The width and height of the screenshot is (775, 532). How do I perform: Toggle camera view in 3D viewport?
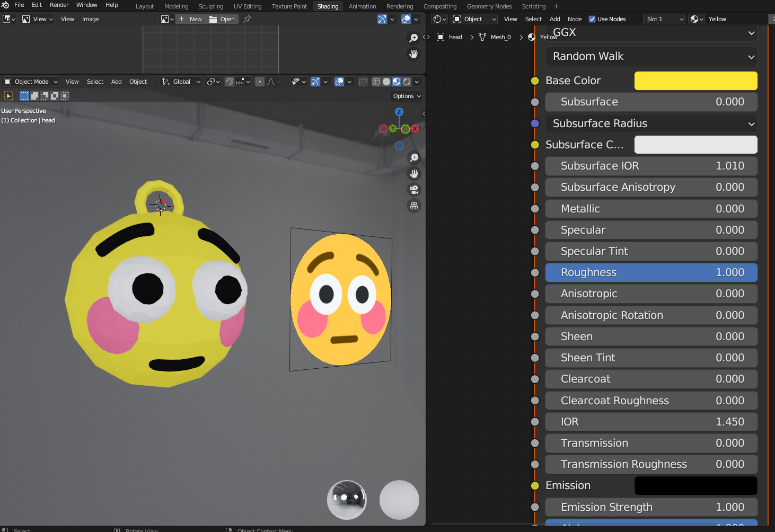pyautogui.click(x=414, y=190)
